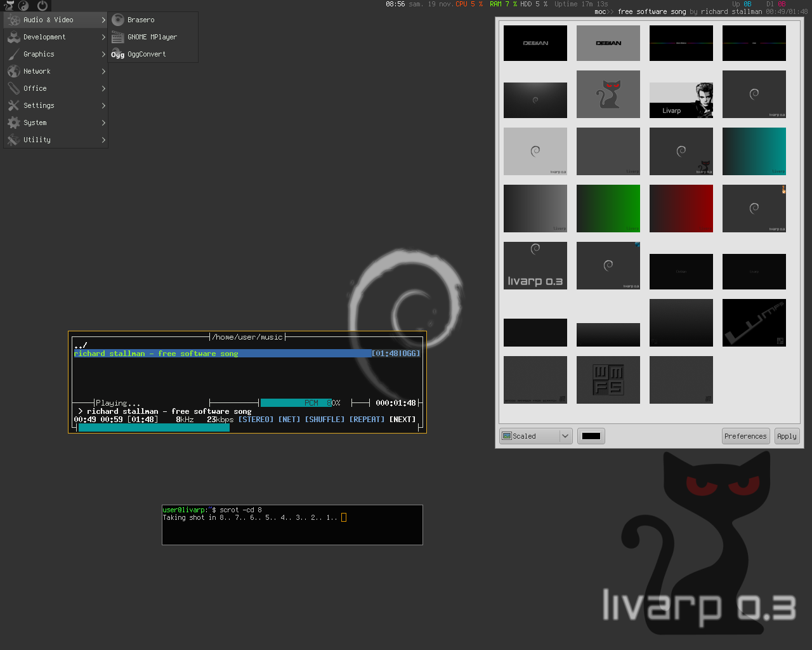Click the Office paperclip icon

pyautogui.click(x=13, y=88)
